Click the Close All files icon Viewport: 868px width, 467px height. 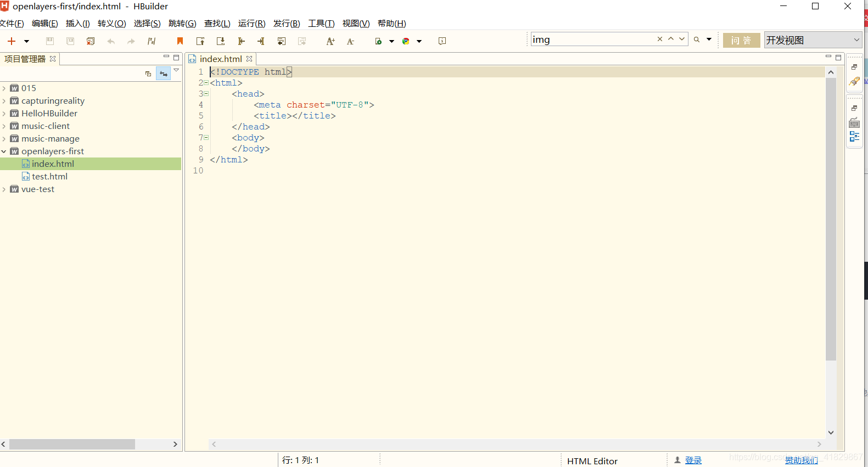(x=91, y=41)
